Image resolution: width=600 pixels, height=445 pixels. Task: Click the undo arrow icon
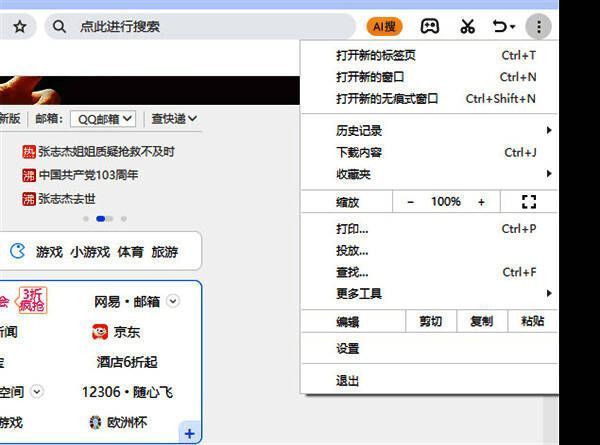click(499, 27)
